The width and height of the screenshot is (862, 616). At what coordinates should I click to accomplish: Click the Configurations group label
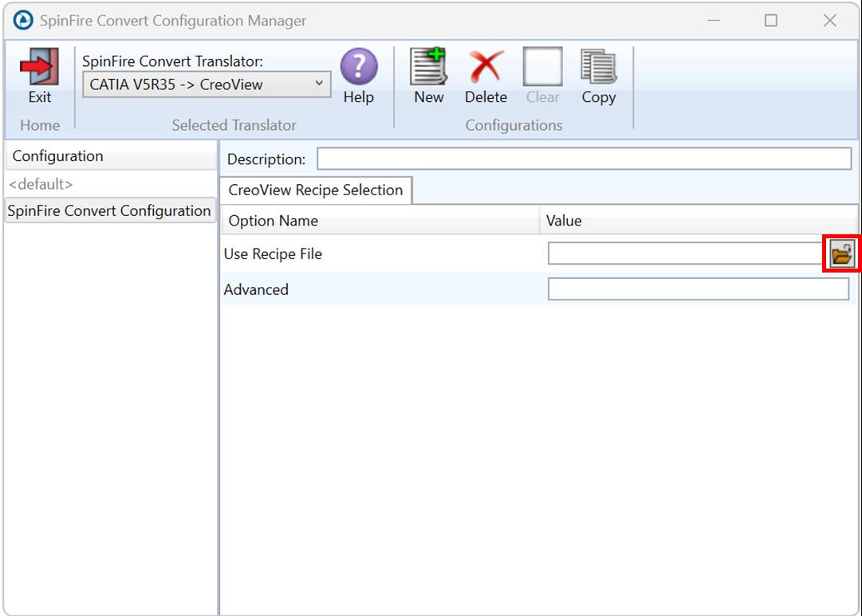[x=514, y=125]
